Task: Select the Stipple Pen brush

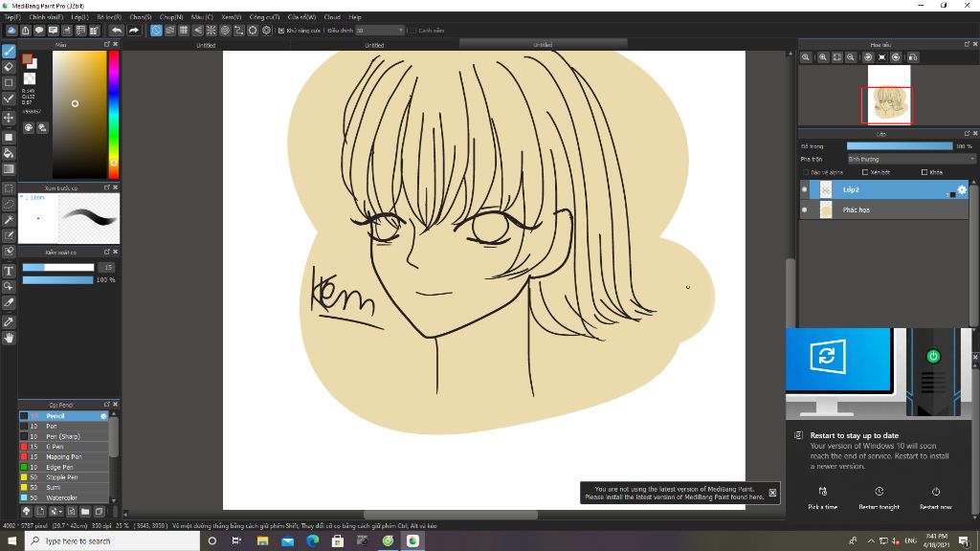Action: (x=64, y=477)
